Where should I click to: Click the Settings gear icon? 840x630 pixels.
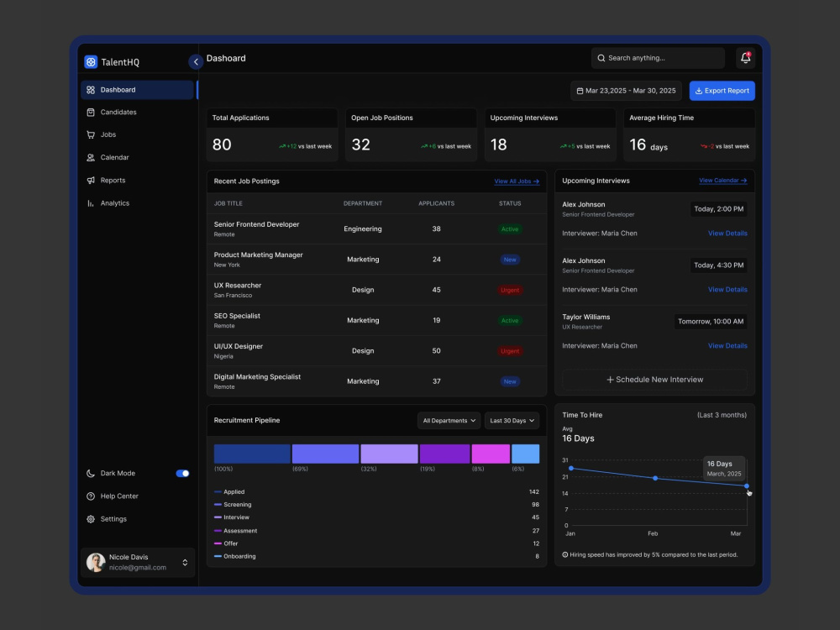[x=91, y=519]
